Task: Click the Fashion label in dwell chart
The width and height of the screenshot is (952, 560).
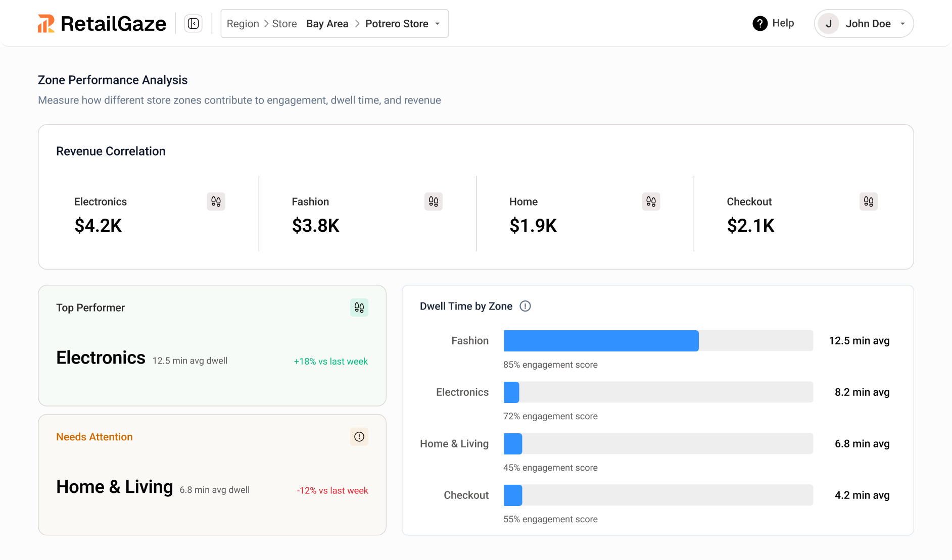Action: (x=470, y=341)
